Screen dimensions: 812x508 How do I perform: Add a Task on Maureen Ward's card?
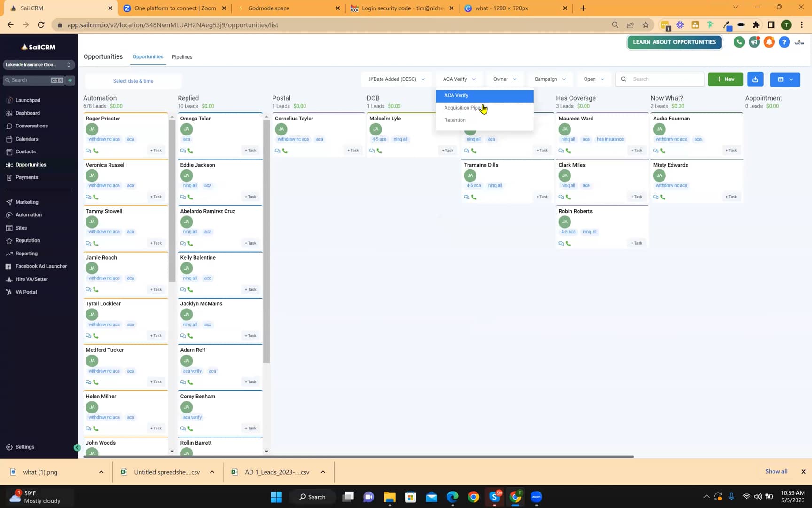click(x=636, y=150)
